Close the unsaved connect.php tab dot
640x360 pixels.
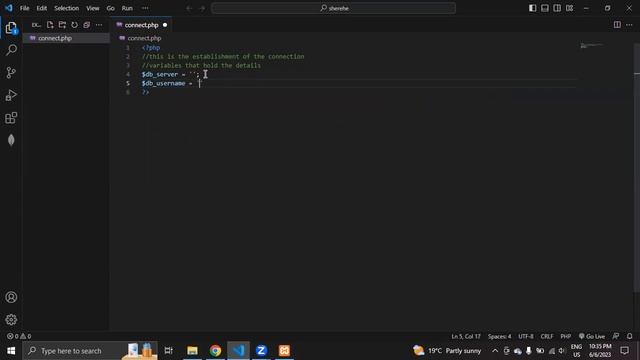point(165,25)
